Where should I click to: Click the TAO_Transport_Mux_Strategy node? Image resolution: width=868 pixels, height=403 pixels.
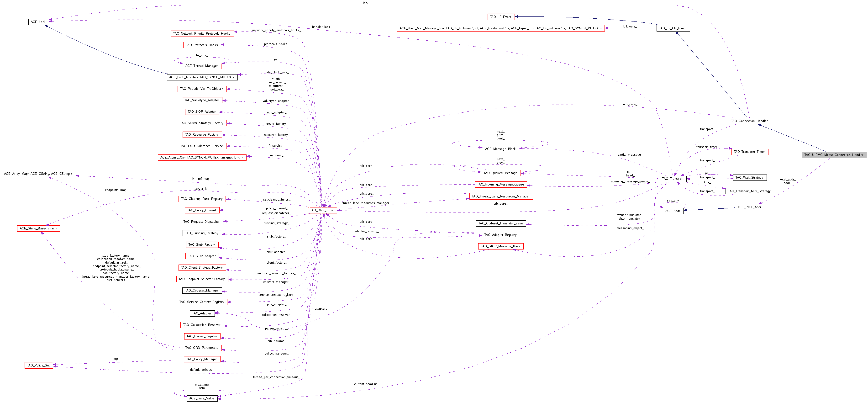pos(749,191)
